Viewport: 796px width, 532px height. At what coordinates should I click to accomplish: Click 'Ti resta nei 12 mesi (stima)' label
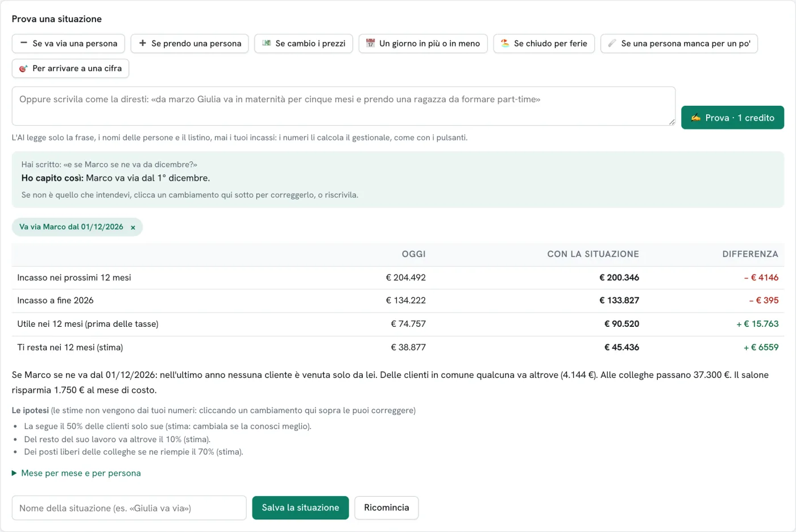coord(70,347)
